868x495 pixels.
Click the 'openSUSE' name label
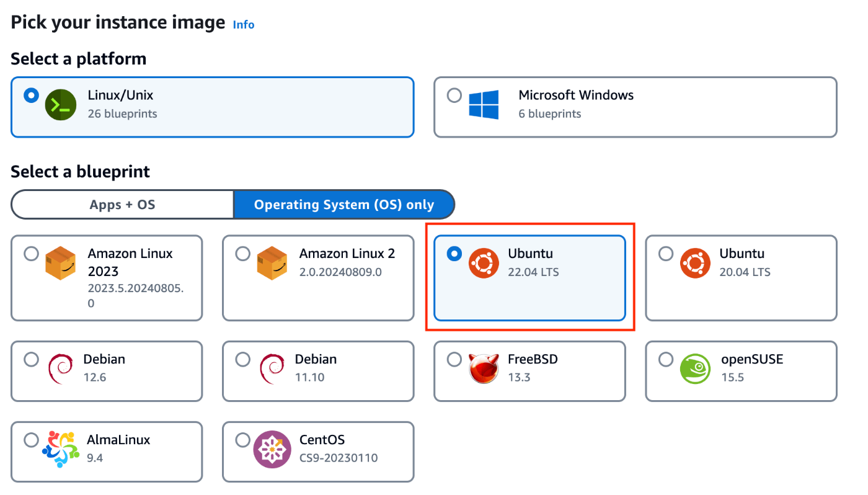[x=752, y=360]
